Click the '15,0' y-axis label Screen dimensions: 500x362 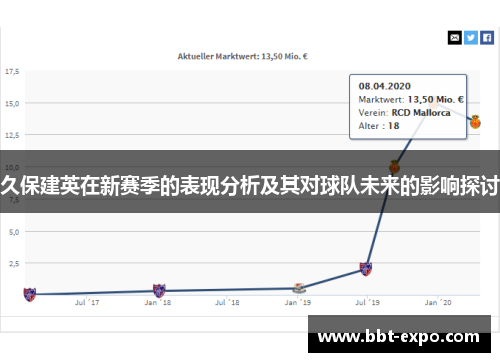coord(12,104)
